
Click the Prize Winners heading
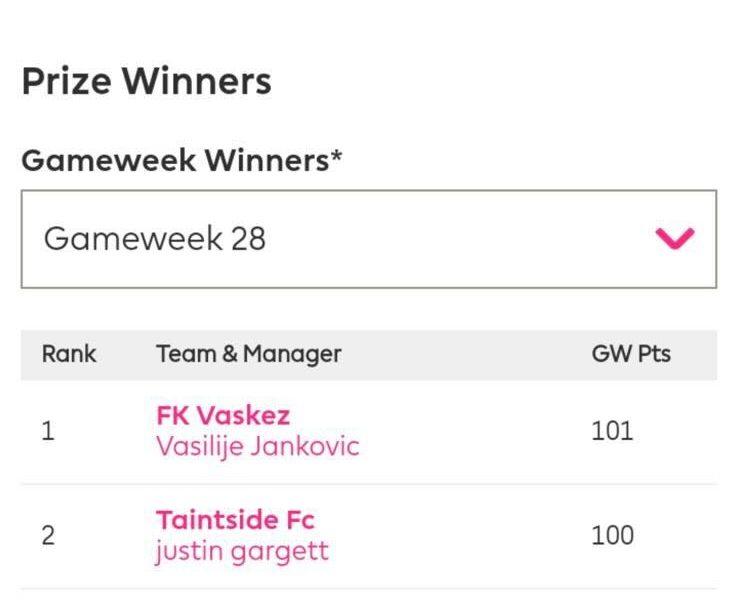(x=147, y=81)
